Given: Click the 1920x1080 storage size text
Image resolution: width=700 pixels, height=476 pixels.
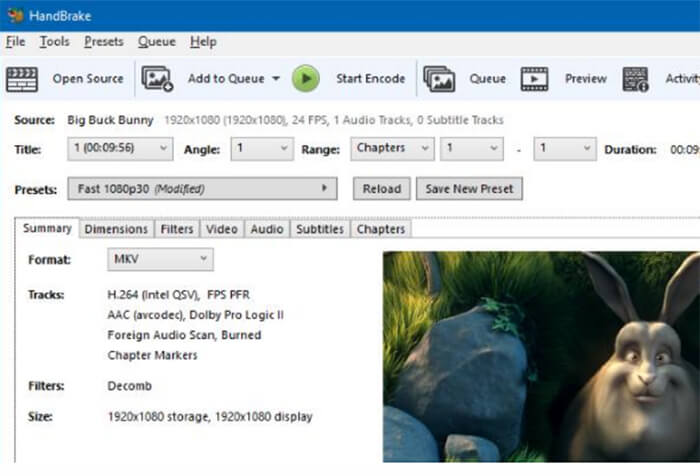Looking at the screenshot, I should [210, 417].
